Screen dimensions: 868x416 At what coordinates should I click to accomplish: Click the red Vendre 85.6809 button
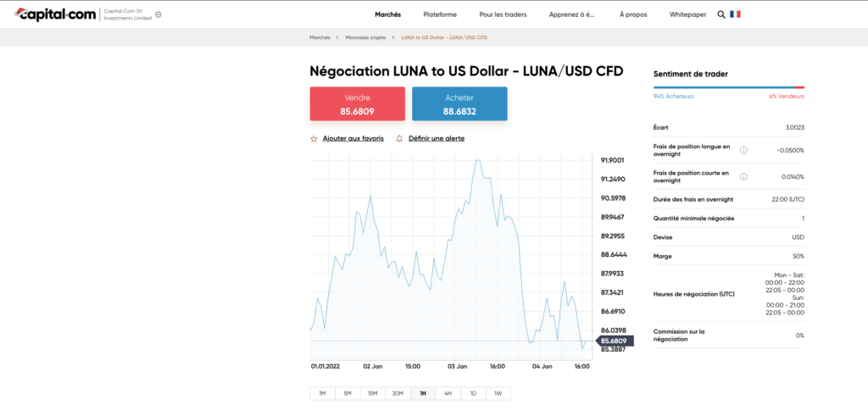pyautogui.click(x=357, y=104)
